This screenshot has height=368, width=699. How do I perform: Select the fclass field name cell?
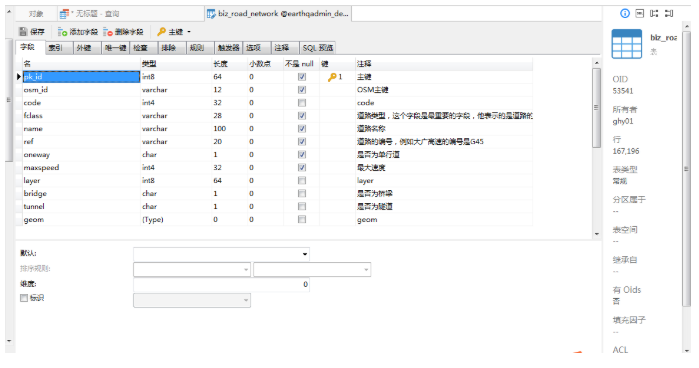click(81, 116)
